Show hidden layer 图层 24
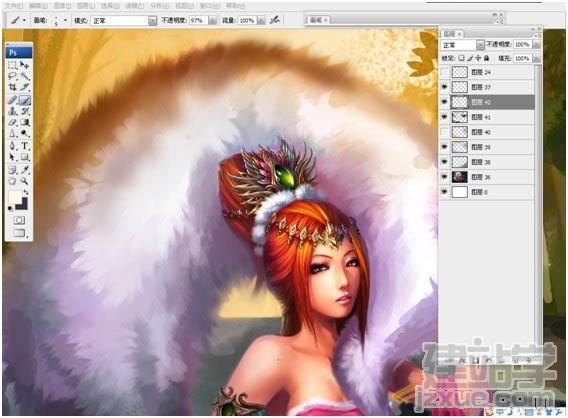 [x=444, y=72]
